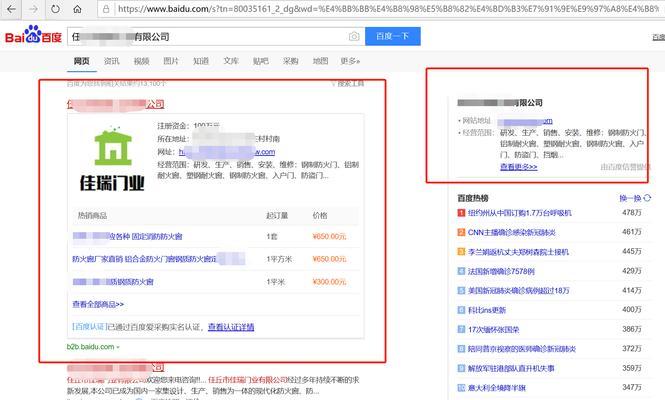Open the hot item starting with 17次
The height and width of the screenshot is (400, 665).
point(493,330)
